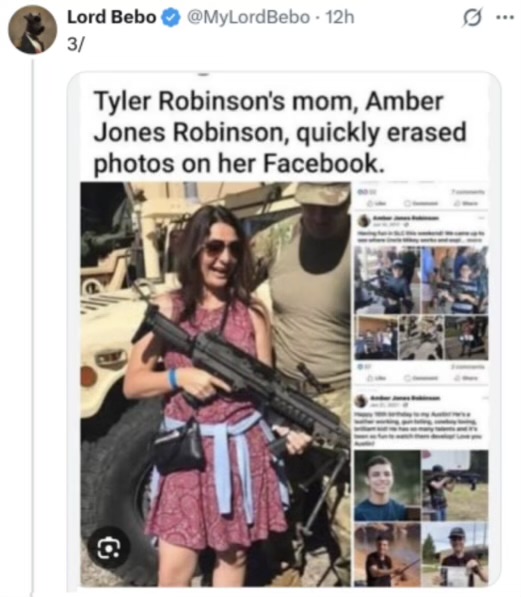Click the blue verified badge

(171, 18)
